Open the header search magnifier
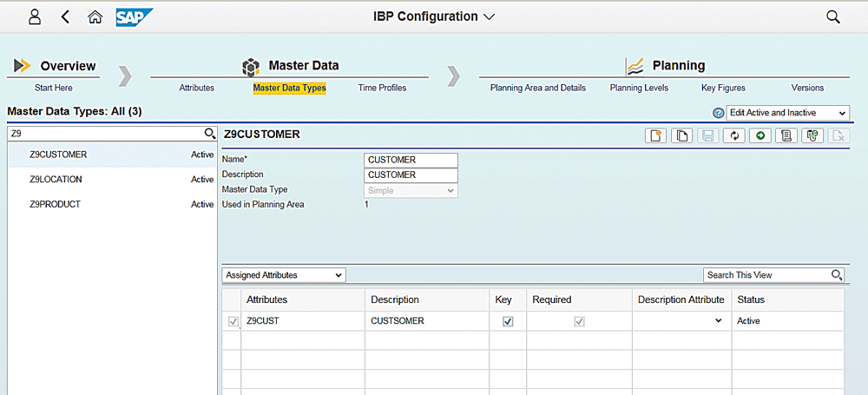 [833, 16]
